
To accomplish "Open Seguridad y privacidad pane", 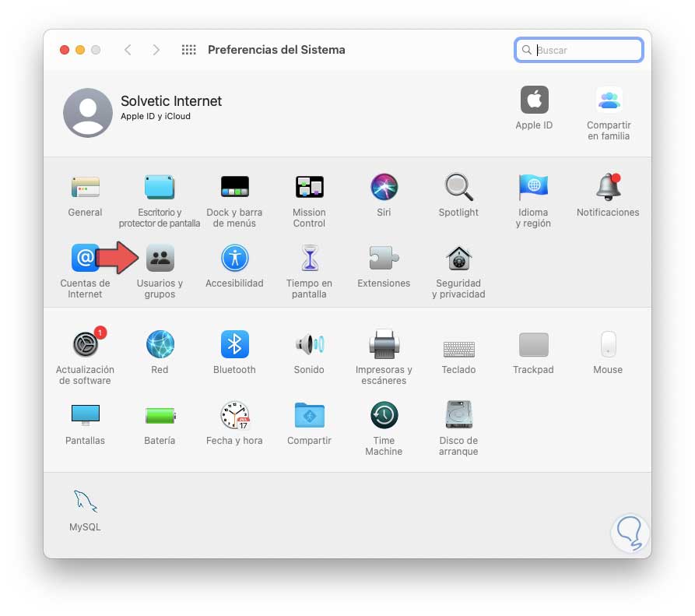I will (458, 258).
